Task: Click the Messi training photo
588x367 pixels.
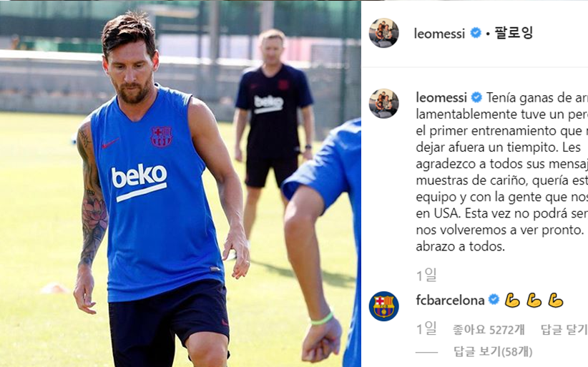Action: click(x=180, y=184)
